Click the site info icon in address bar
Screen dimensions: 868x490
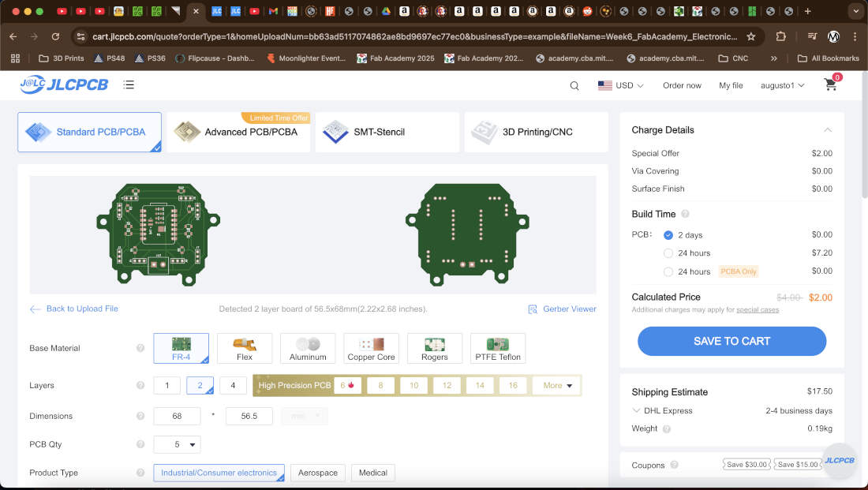coord(80,36)
